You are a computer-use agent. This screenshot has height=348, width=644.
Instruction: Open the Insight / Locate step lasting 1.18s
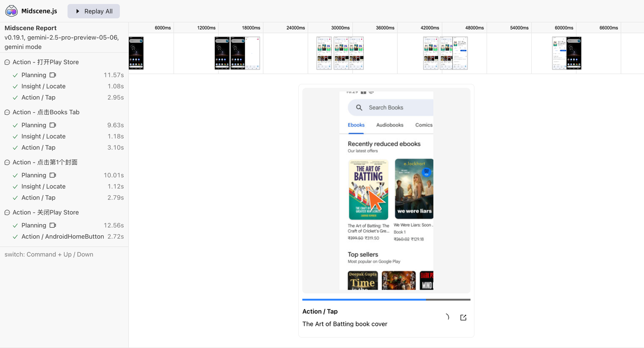click(x=64, y=136)
